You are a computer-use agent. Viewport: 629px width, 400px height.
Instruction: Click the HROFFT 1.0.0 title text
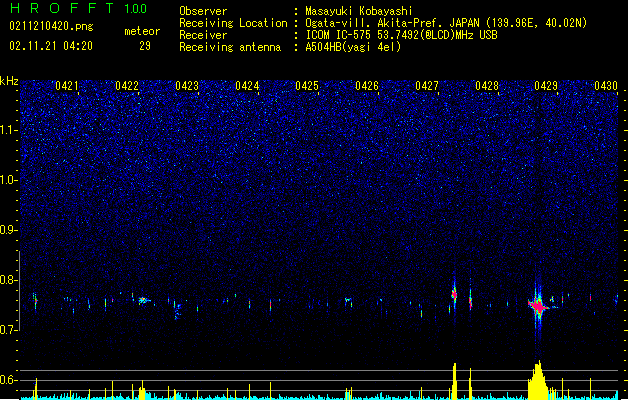pyautogui.click(x=79, y=8)
